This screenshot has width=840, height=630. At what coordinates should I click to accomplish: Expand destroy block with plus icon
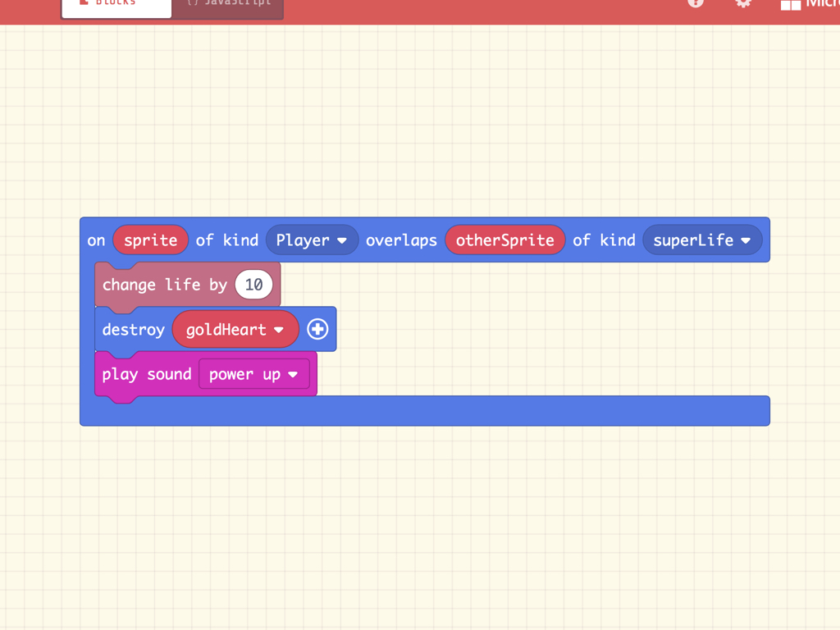(x=317, y=329)
